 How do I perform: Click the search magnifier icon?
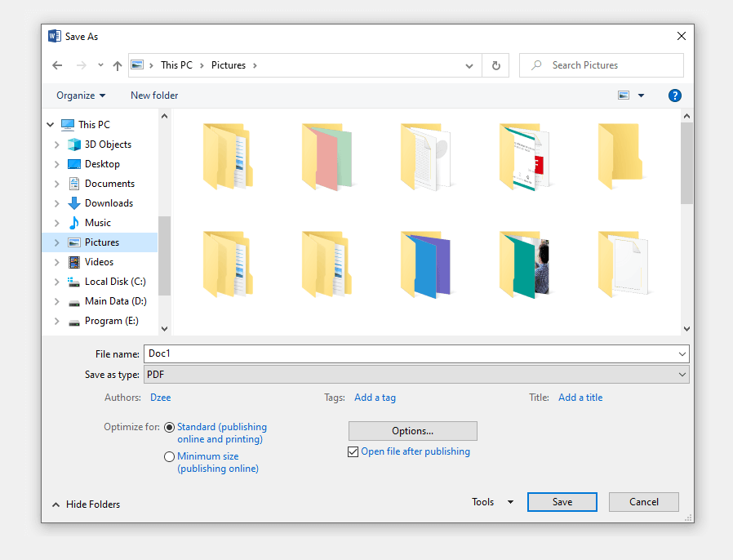(536, 65)
